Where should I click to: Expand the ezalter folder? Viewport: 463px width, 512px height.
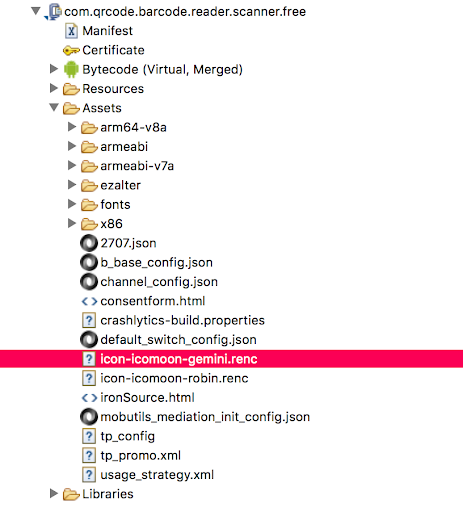click(x=72, y=185)
